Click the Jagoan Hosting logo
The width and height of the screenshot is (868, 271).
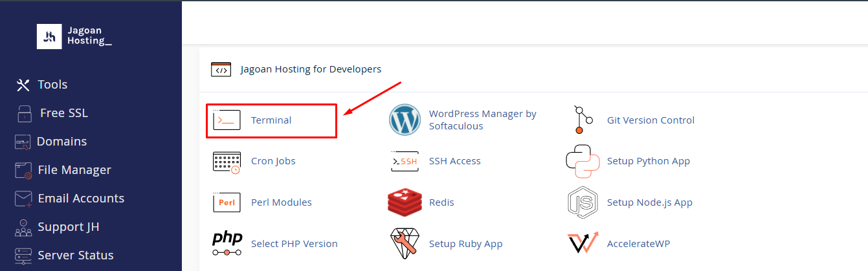74,37
